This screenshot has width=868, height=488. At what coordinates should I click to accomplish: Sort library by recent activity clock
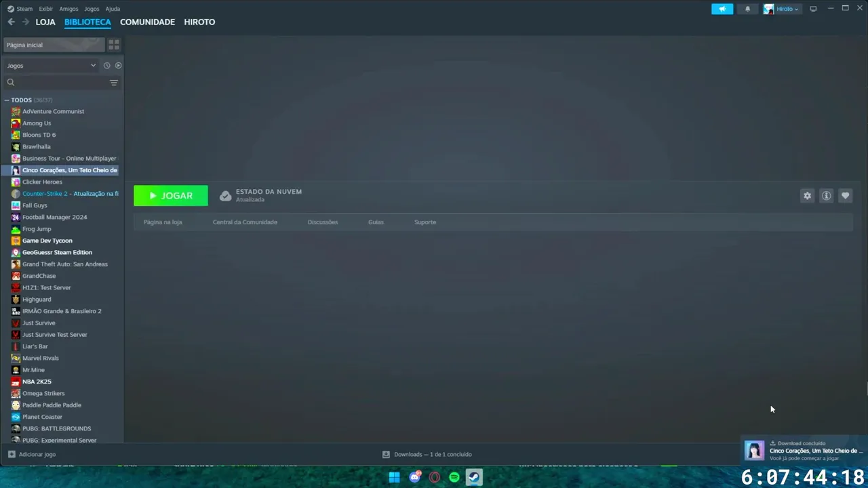pos(106,66)
